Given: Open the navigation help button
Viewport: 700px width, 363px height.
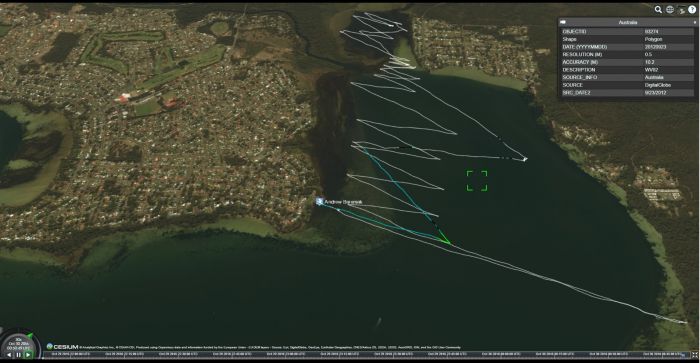Looking at the screenshot, I should pos(692,9).
